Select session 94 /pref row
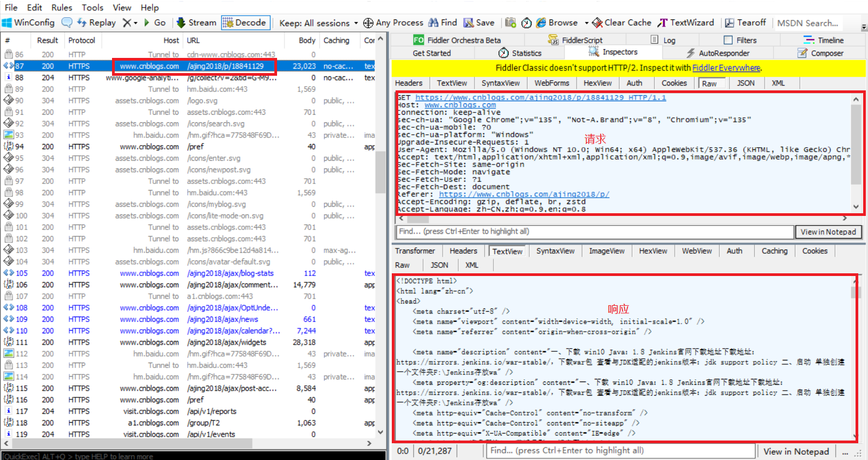868x460 pixels. [x=189, y=147]
